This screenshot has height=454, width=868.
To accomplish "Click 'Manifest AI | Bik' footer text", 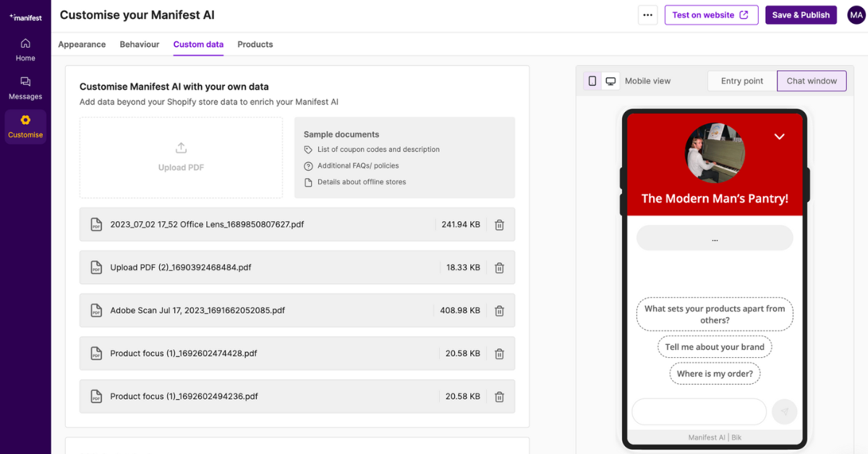I will [715, 437].
